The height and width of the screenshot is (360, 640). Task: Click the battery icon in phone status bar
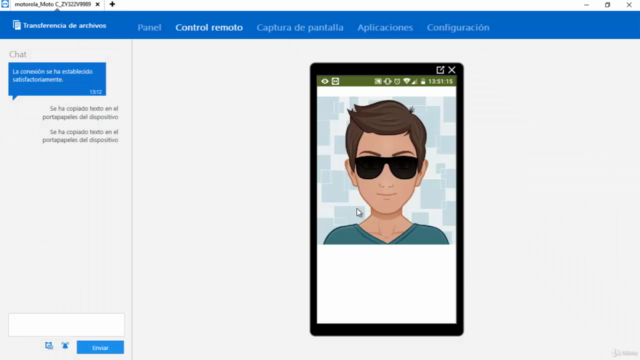pyautogui.click(x=423, y=81)
